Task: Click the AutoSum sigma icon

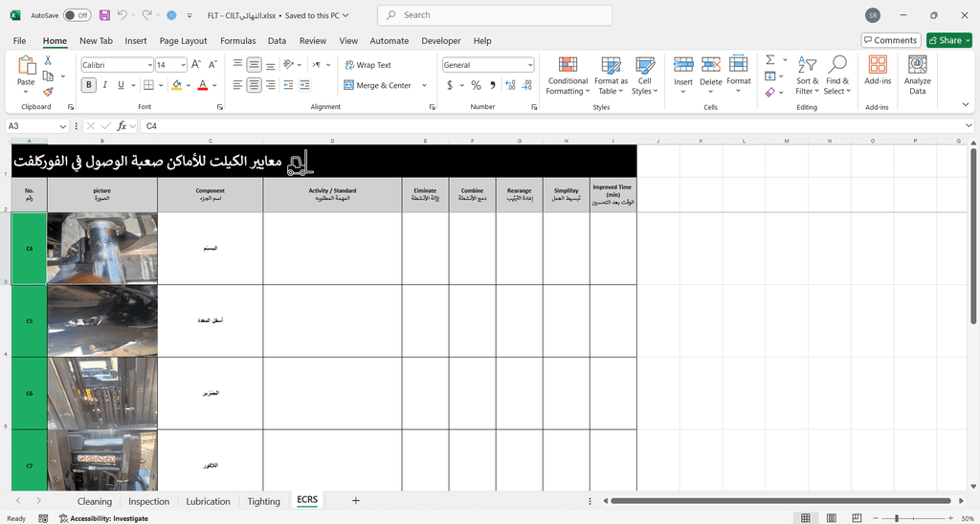Action: click(770, 60)
